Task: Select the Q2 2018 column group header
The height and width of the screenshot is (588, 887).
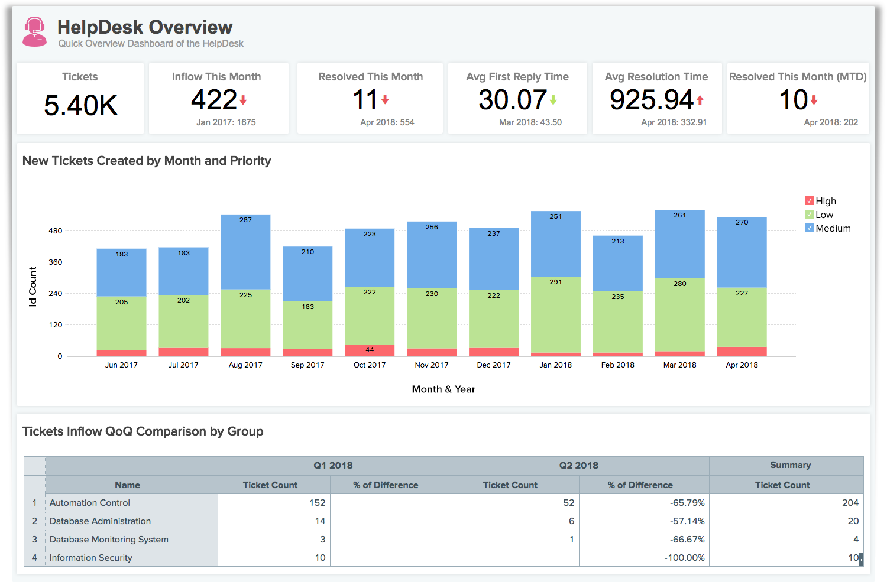Action: [x=578, y=466]
